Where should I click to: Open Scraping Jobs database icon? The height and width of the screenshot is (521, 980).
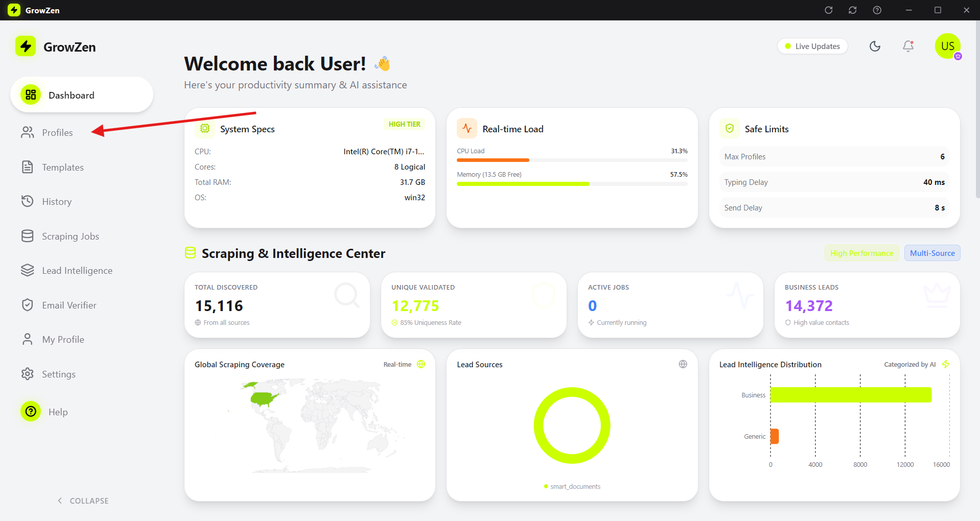tap(28, 236)
